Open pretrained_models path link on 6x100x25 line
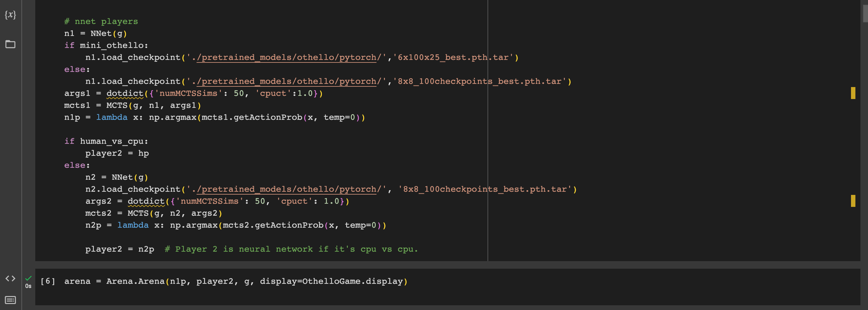This screenshot has height=310, width=868. (286, 57)
